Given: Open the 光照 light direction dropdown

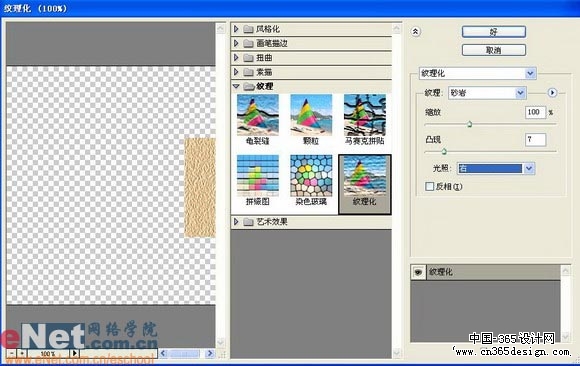Looking at the screenshot, I should [496, 168].
